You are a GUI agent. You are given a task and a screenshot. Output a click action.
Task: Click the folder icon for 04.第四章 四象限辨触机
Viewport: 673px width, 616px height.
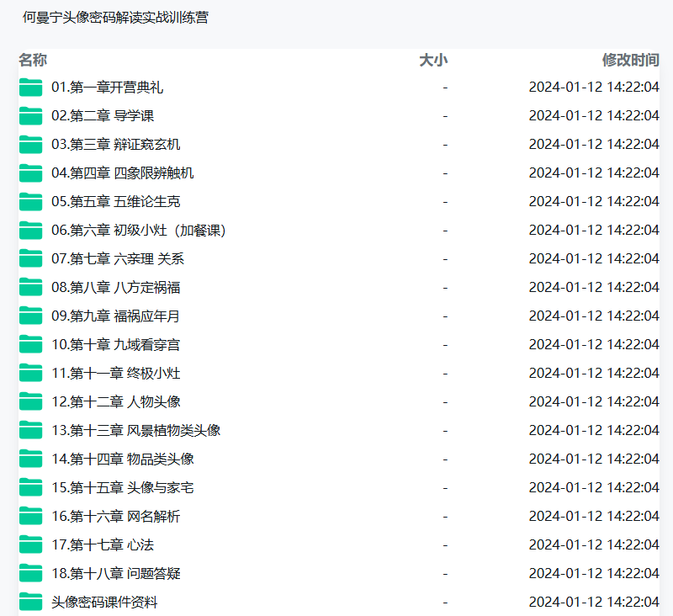coord(30,173)
